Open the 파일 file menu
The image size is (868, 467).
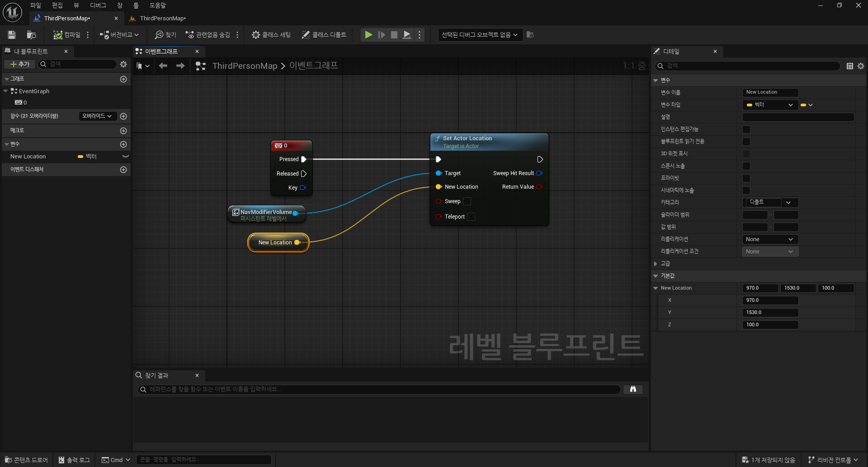(x=36, y=5)
